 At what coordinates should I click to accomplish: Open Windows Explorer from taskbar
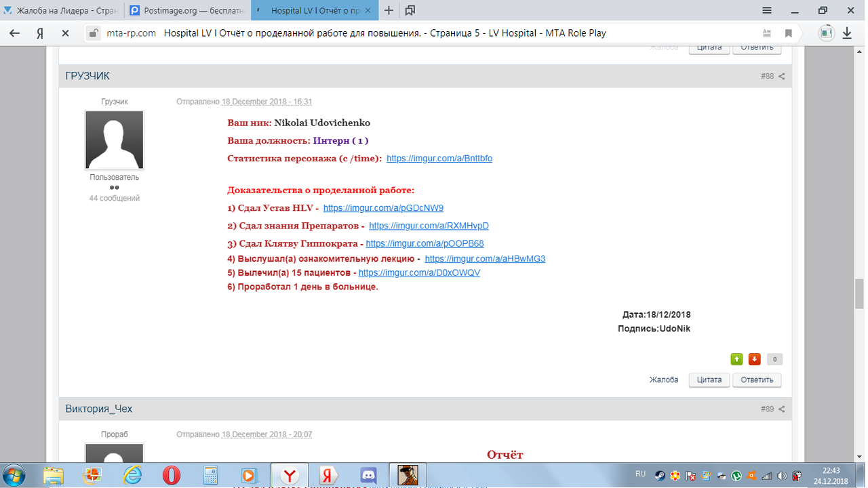pos(54,476)
